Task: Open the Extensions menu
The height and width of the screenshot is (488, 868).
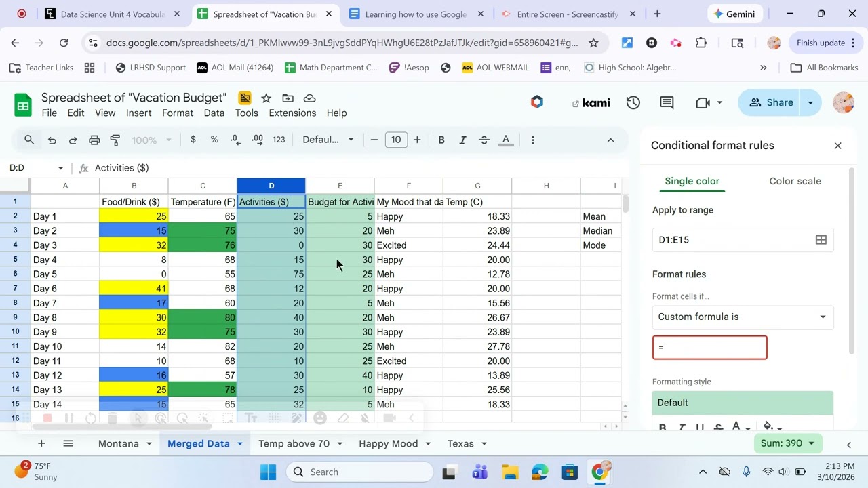Action: [x=292, y=113]
